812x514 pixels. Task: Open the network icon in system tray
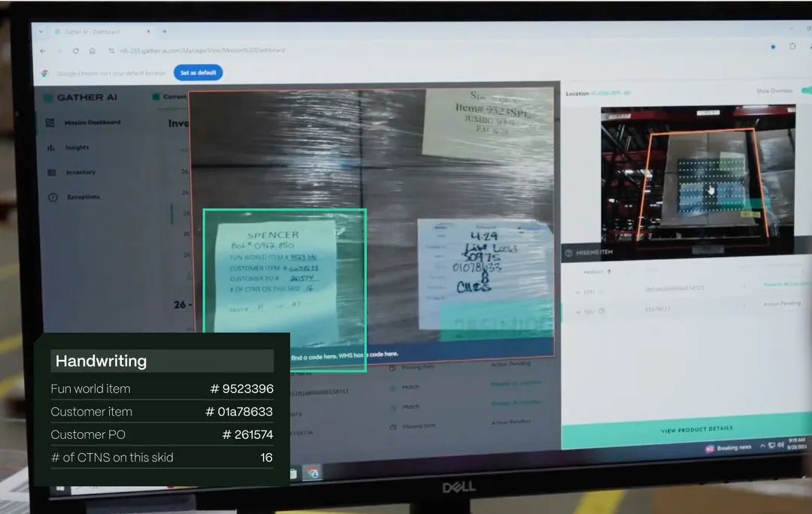pos(771,445)
